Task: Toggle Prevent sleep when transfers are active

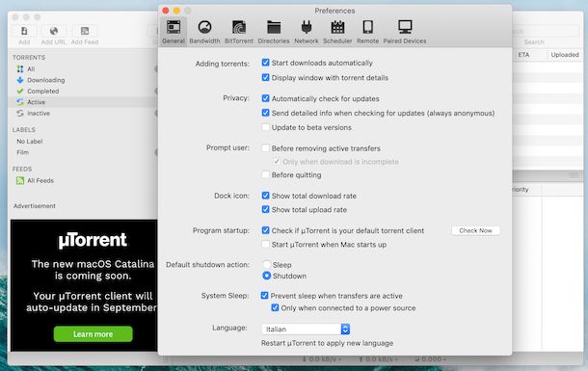Action: click(264, 296)
